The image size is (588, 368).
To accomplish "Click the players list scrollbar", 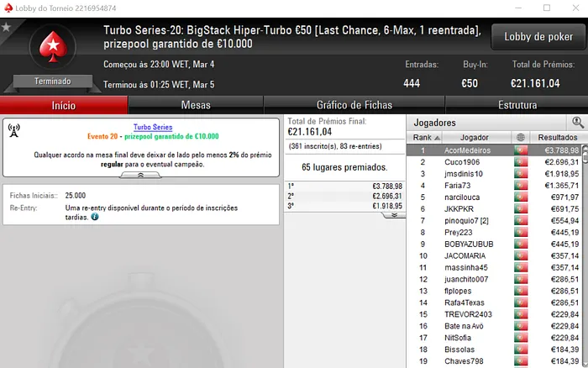I will pyautogui.click(x=585, y=255).
